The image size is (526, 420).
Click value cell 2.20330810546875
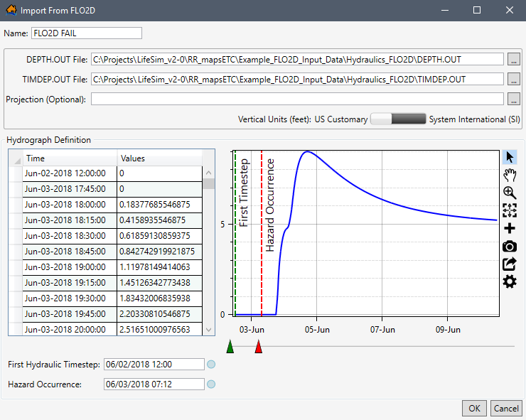pos(160,314)
